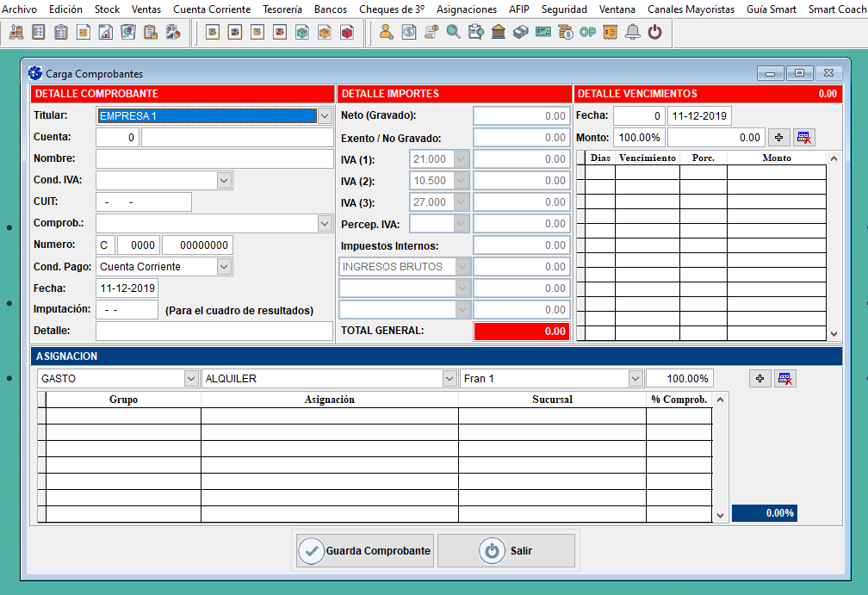Viewport: 868px width, 595px height.
Task: Add a due date with Monto plus button
Action: 778,138
